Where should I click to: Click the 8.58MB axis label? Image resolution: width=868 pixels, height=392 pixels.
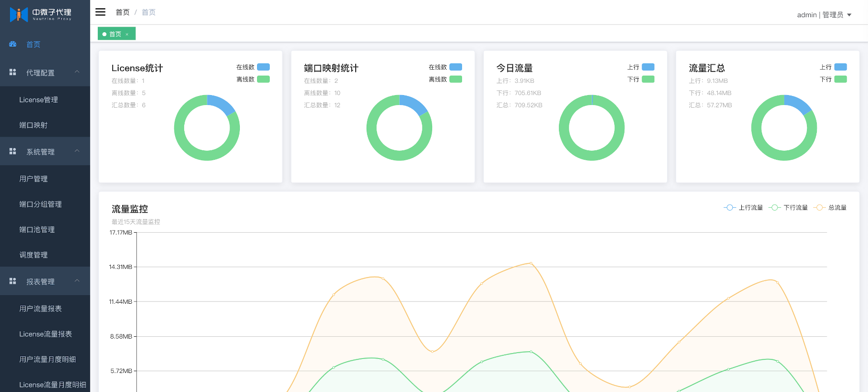click(x=121, y=336)
